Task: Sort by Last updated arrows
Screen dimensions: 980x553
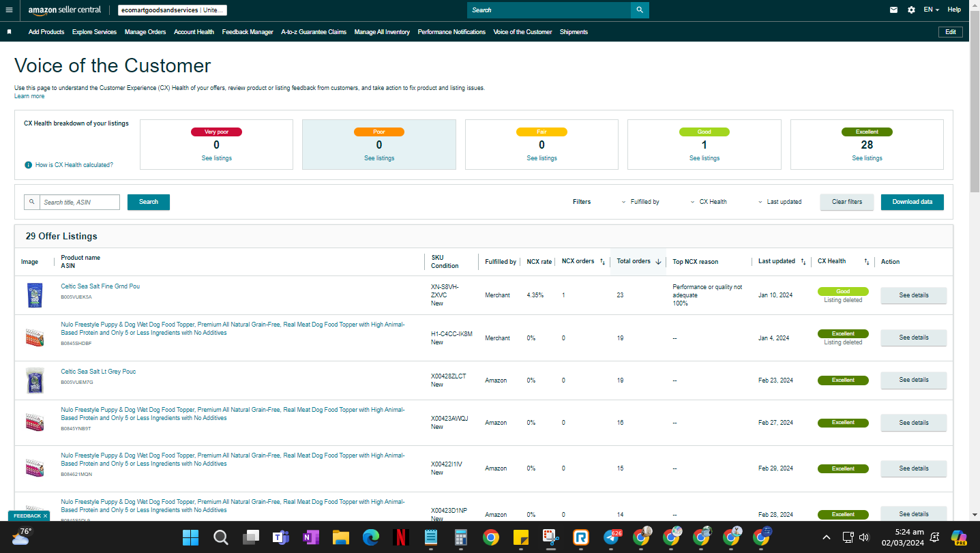Action: pos(803,262)
